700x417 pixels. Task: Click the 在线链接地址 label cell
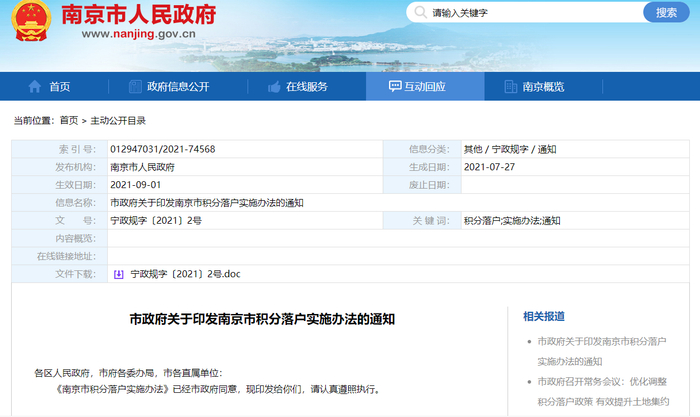click(59, 256)
